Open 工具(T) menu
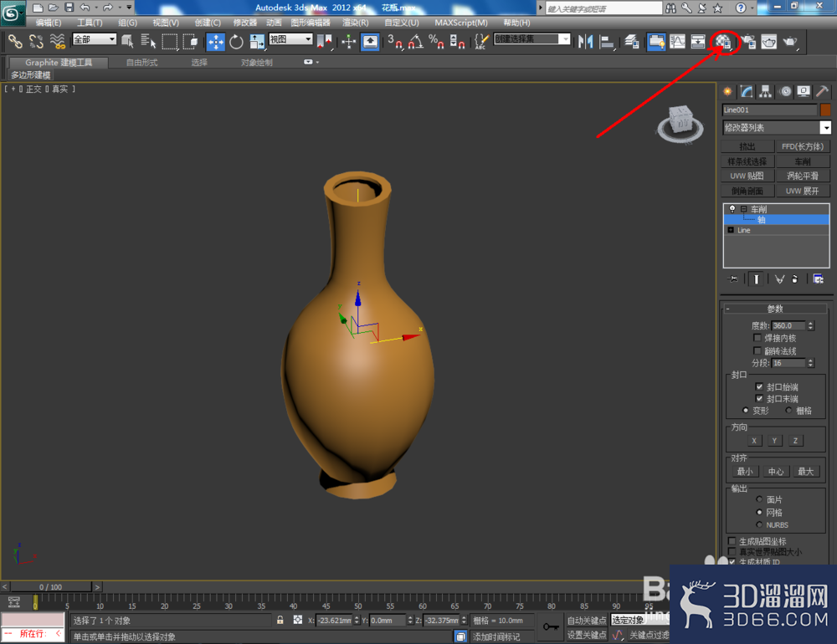Image resolution: width=837 pixels, height=644 pixels. [x=90, y=23]
